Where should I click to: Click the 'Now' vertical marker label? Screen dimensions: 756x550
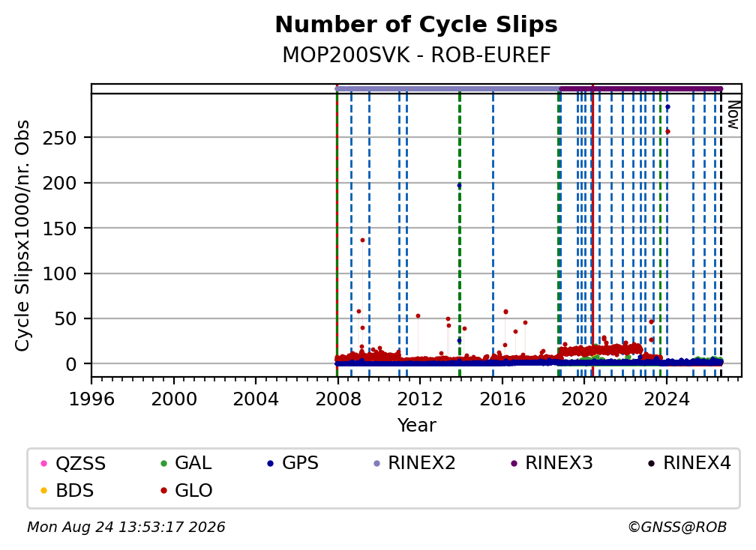click(733, 115)
